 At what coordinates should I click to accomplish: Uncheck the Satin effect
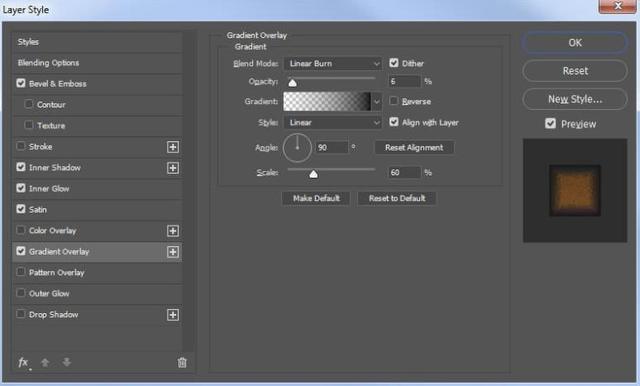coord(21,209)
